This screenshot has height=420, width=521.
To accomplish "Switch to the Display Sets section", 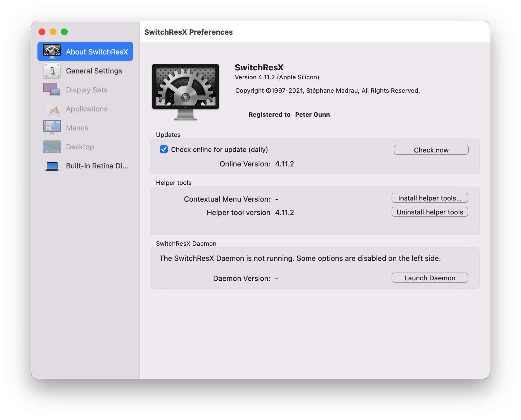I will click(x=87, y=90).
